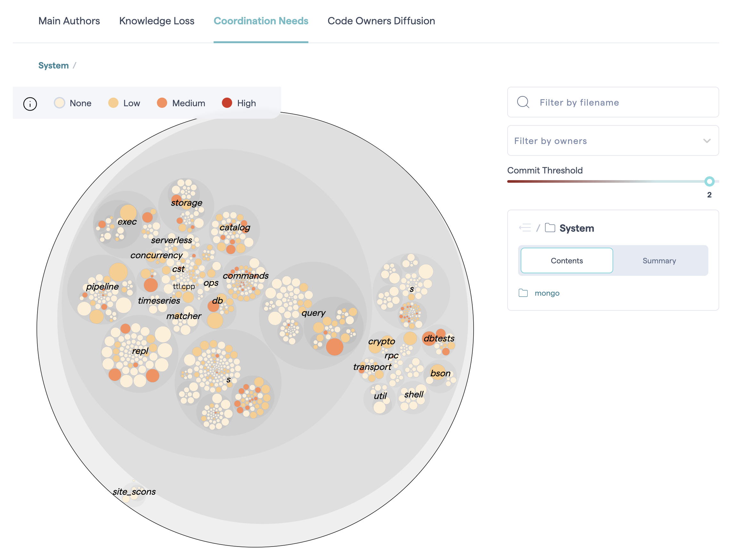732x560 pixels.
Task: Click the mongo folder icon
Action: [523, 293]
